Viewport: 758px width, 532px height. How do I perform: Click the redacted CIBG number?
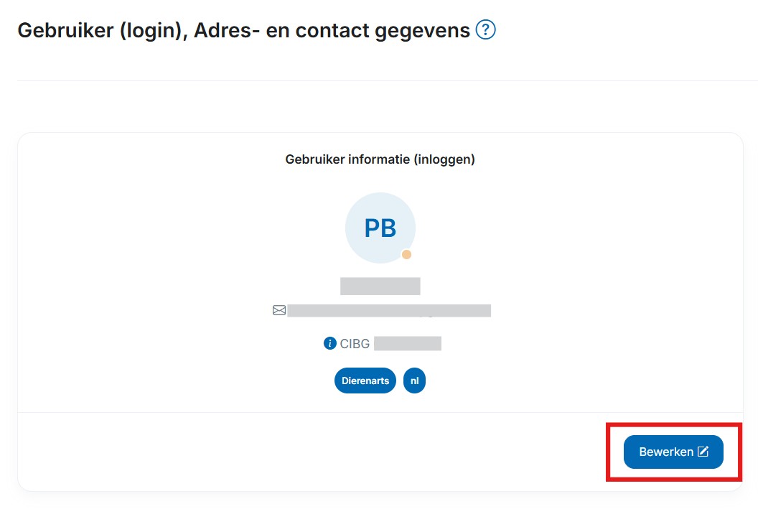click(407, 343)
